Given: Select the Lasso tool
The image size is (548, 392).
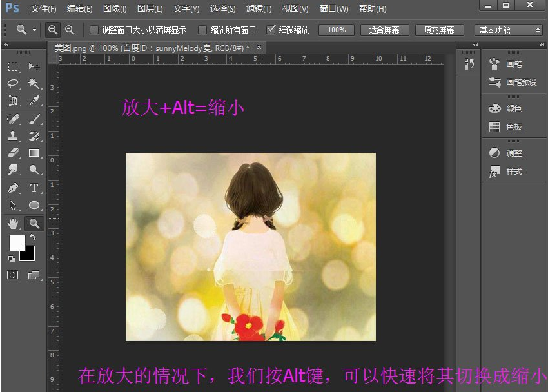Looking at the screenshot, I should coord(13,84).
